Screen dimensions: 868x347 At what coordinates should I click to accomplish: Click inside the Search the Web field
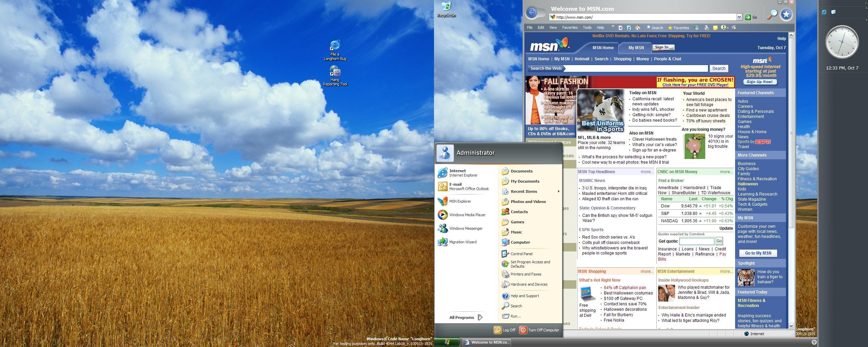point(636,68)
